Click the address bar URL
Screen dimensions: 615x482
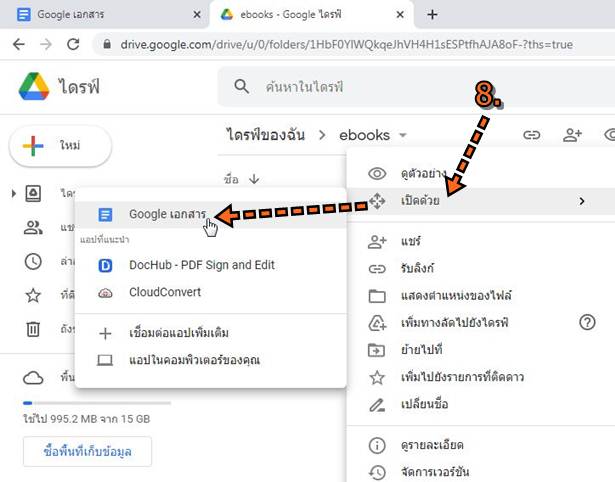[346, 44]
